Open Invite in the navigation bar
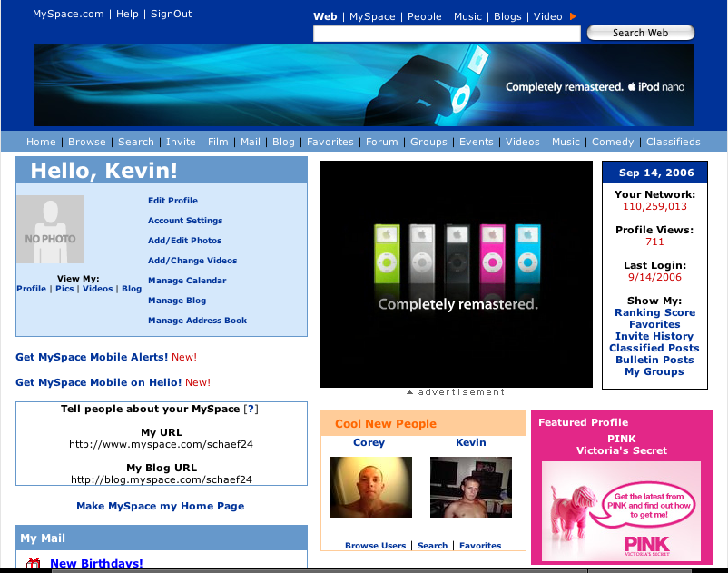This screenshot has width=728, height=573. (x=181, y=142)
